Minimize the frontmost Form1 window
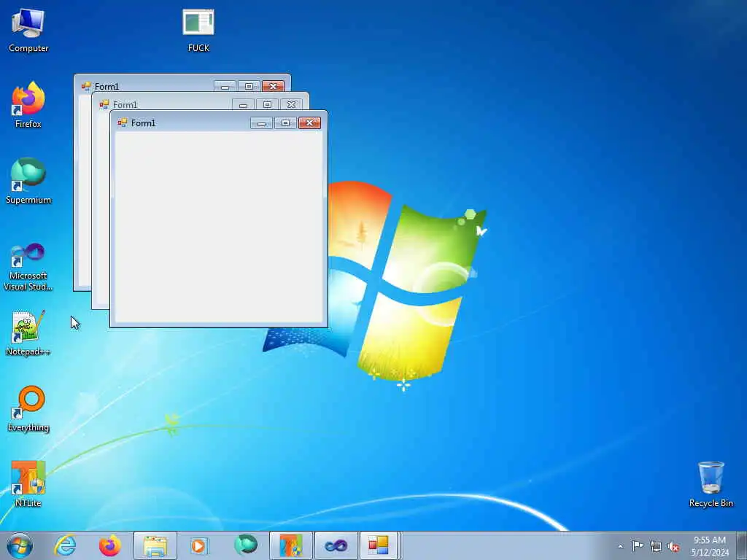Image resolution: width=747 pixels, height=560 pixels. click(x=262, y=122)
